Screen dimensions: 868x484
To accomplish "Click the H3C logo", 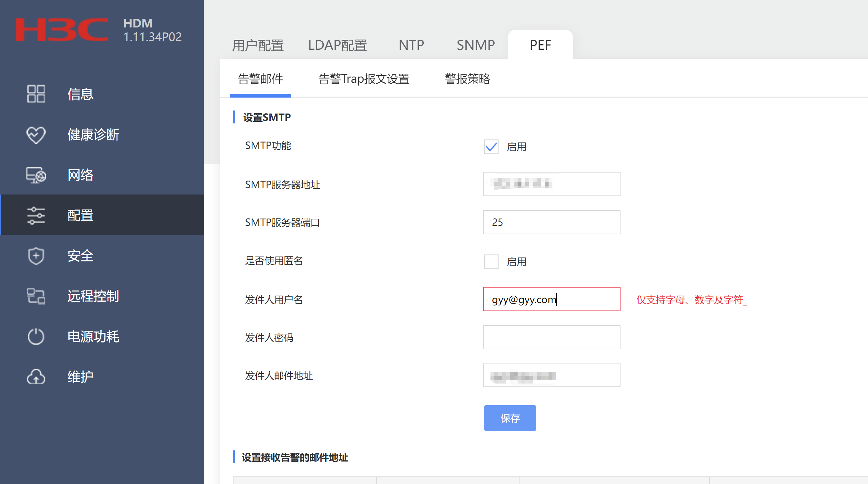I will 62,30.
